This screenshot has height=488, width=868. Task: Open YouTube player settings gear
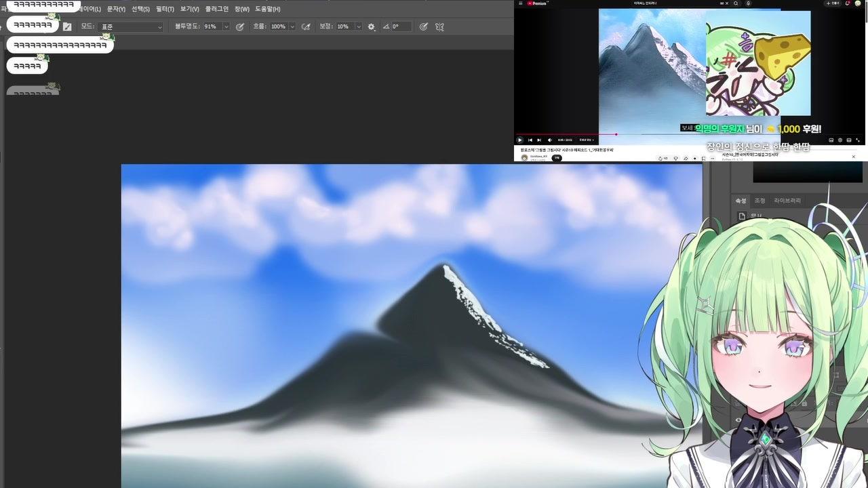840,140
